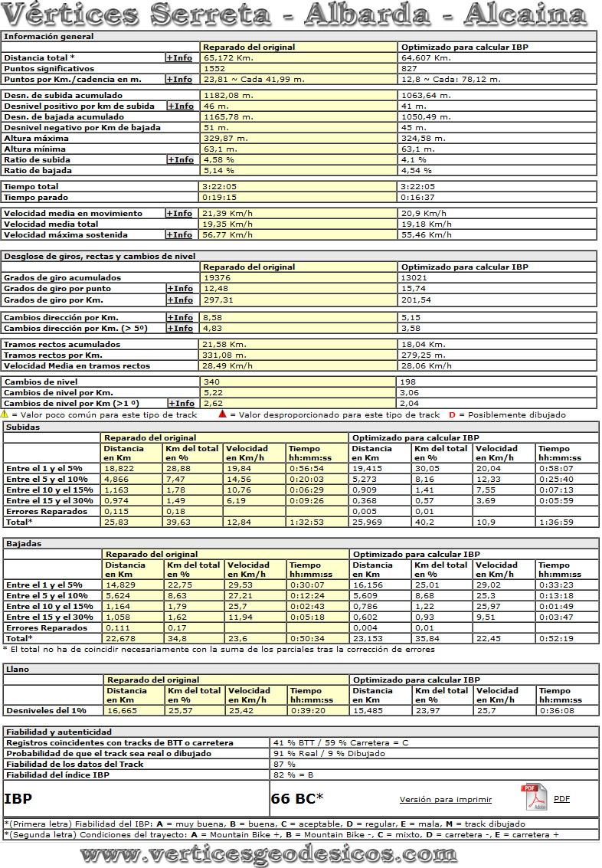Viewport: 602px width, 868px height.
Task: Show +Info for Desnivel positivo por km de subida
Action: (180, 106)
